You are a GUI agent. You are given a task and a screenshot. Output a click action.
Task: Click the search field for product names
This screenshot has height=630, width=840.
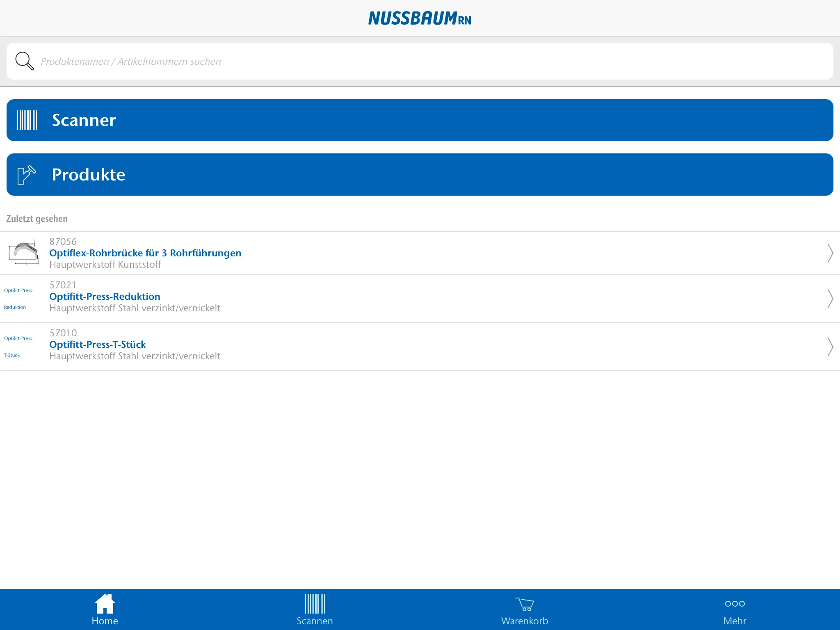[420, 61]
